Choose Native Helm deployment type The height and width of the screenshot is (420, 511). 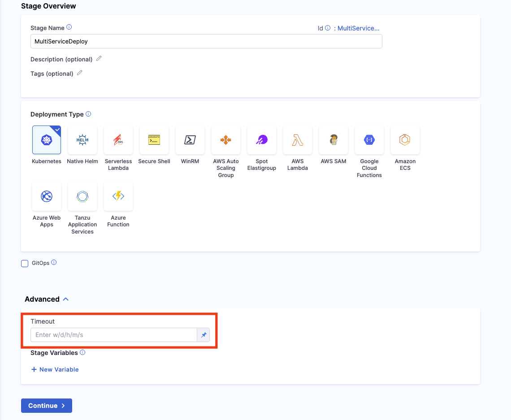[x=82, y=140]
